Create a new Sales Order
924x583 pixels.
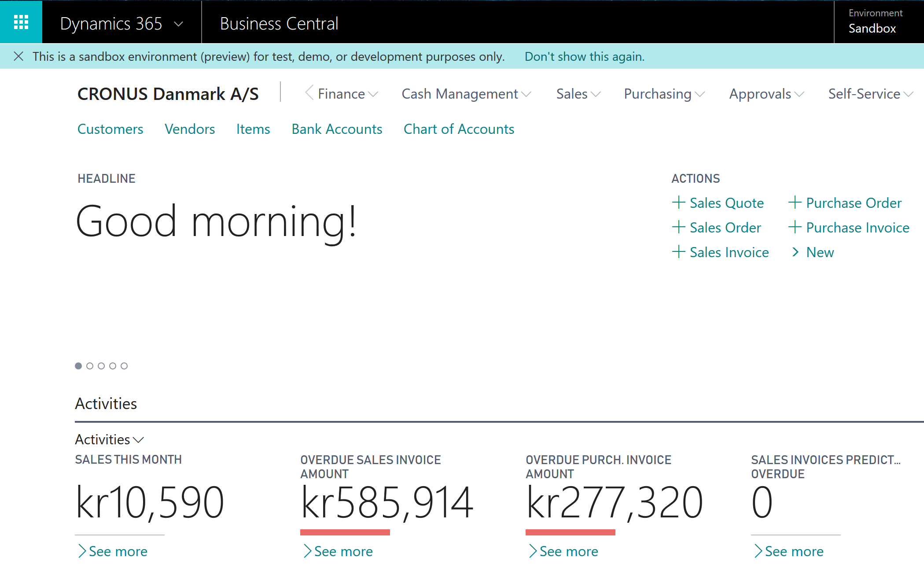tap(717, 228)
